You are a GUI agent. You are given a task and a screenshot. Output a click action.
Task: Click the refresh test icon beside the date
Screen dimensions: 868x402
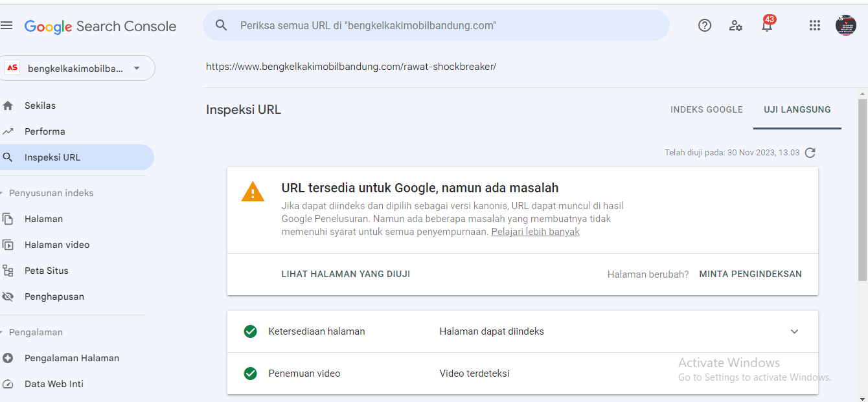pos(810,153)
